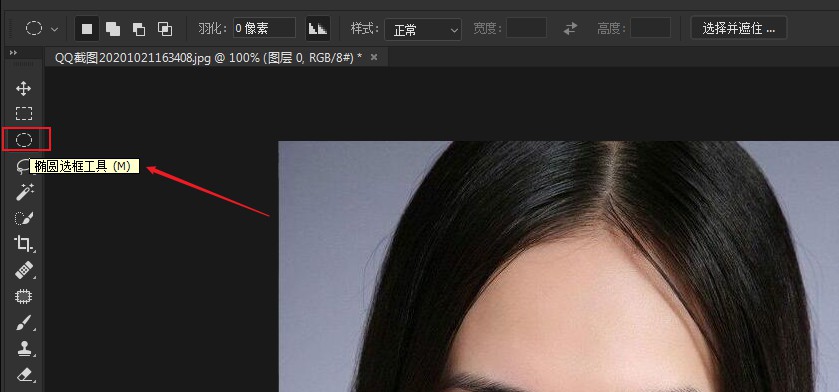Choose Add to Selection mode
Viewport: 839px width, 392px height.
[x=113, y=29]
